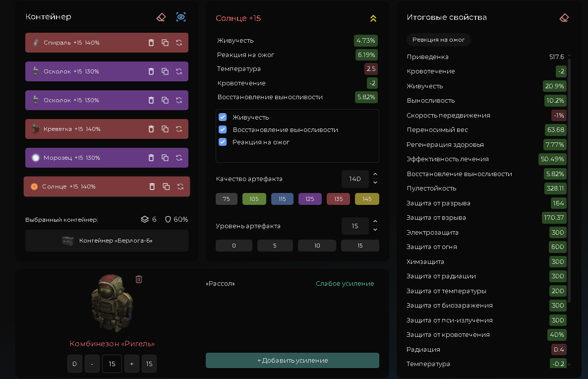This screenshot has height=379, width=588.
Task: Click the Пулестойкость 328.11 value
Action: click(555, 189)
